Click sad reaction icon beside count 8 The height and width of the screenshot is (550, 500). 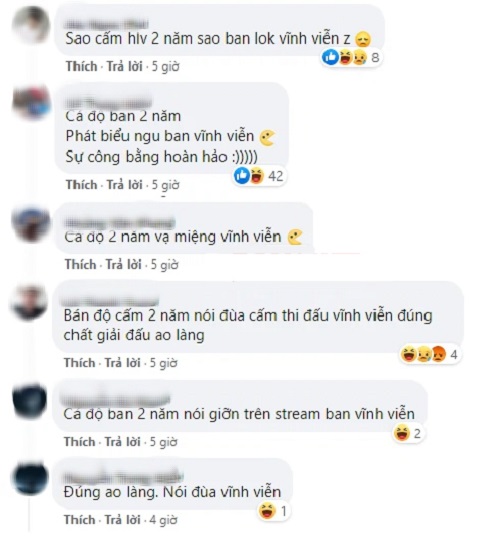coord(360,58)
